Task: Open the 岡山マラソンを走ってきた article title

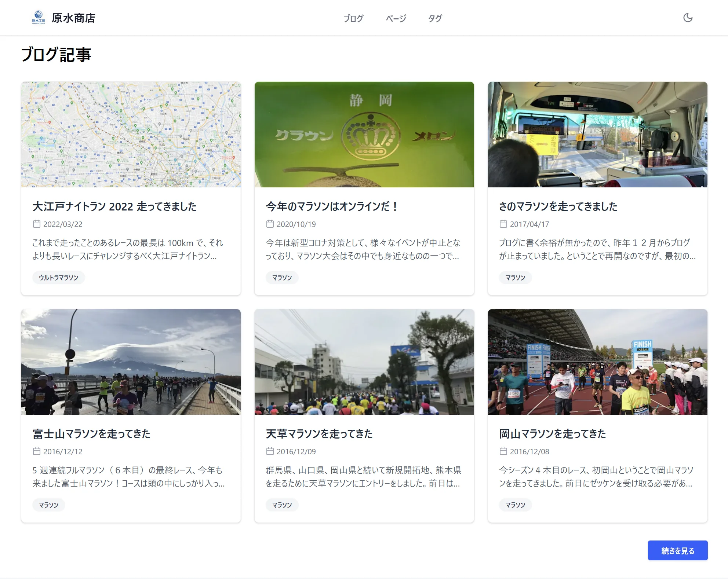Action: [x=553, y=434]
